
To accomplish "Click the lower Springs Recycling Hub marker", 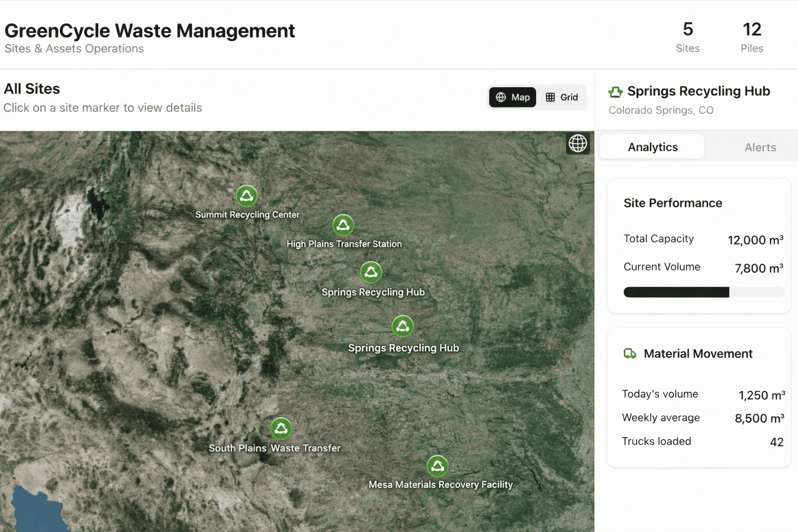I will point(403,327).
